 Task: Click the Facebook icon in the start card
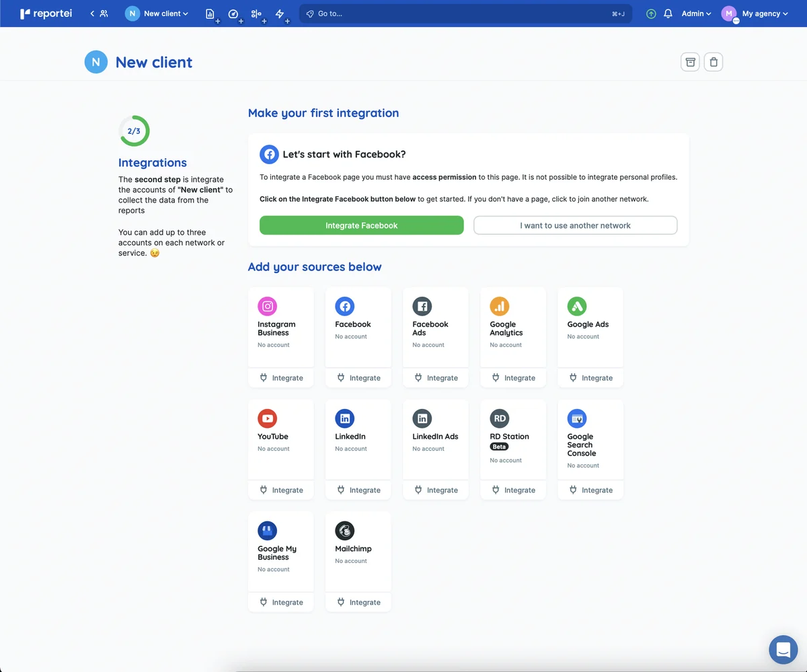[x=269, y=154]
